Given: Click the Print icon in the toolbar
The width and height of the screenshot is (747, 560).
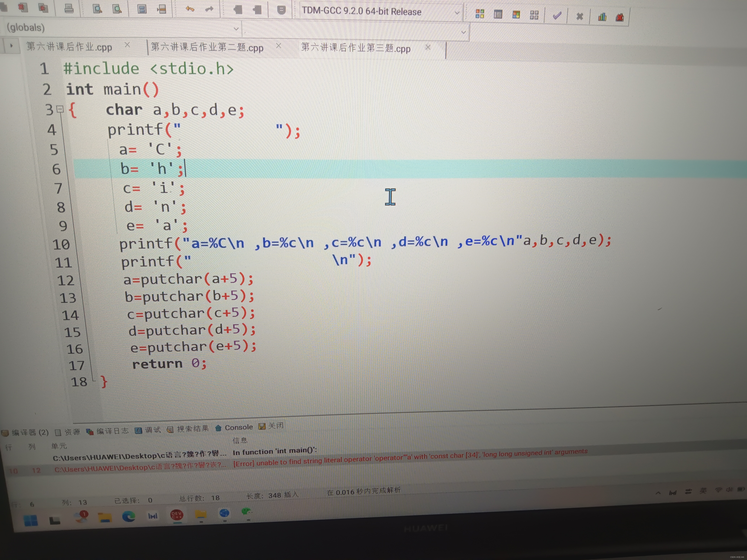Looking at the screenshot, I should coord(69,8).
